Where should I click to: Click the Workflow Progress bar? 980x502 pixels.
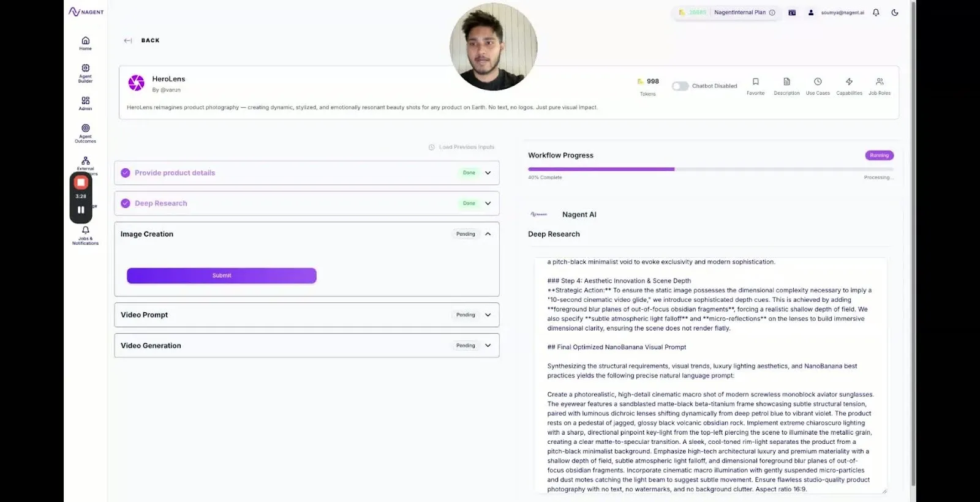click(710, 169)
